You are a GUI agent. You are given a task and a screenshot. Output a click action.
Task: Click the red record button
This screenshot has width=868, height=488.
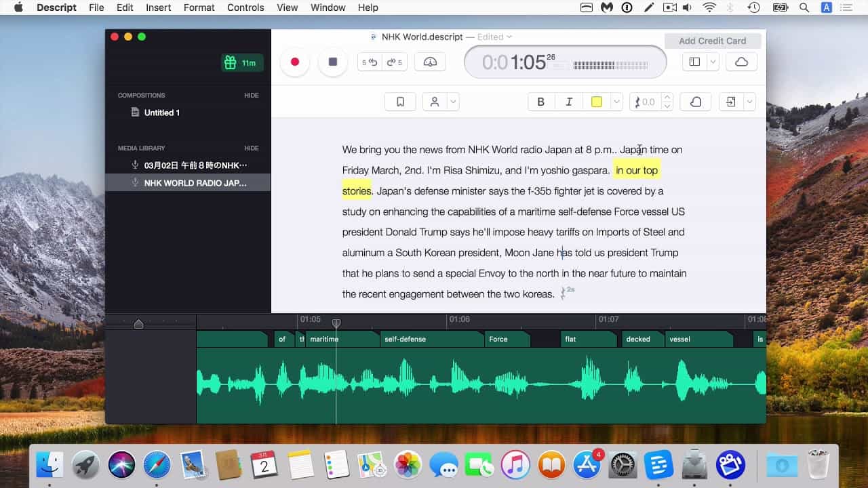coord(295,61)
